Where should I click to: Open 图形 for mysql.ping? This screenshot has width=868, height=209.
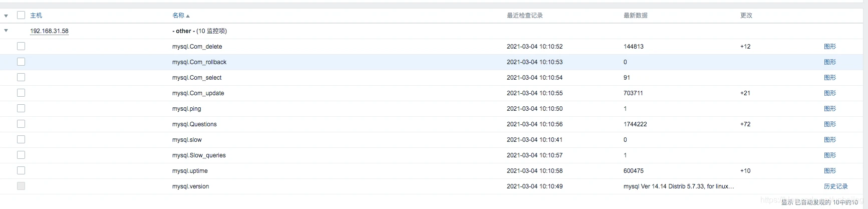tap(830, 109)
